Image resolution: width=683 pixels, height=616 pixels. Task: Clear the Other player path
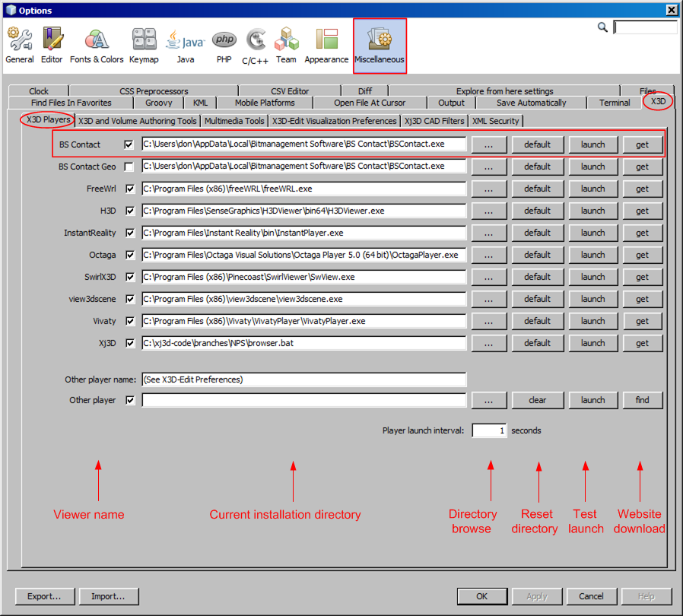click(x=538, y=400)
